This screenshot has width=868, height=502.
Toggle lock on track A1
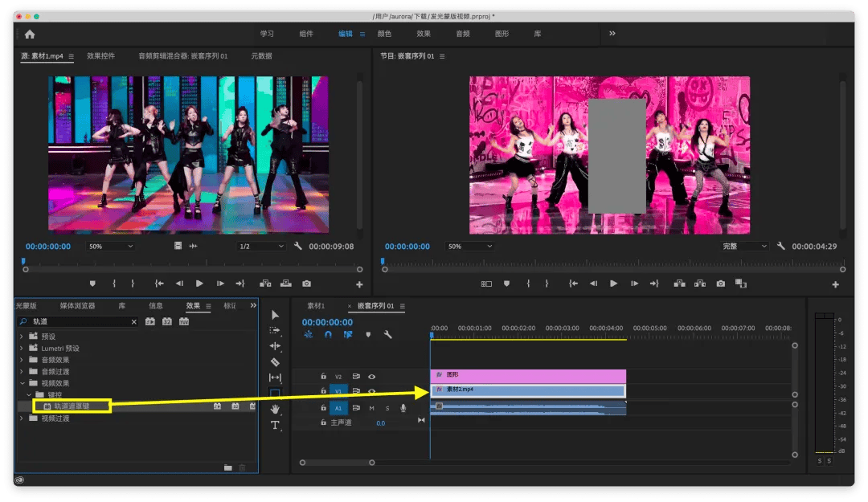click(323, 408)
